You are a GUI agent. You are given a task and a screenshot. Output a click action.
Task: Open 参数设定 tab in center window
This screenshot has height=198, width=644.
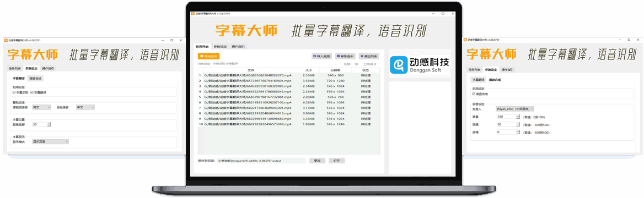point(220,47)
